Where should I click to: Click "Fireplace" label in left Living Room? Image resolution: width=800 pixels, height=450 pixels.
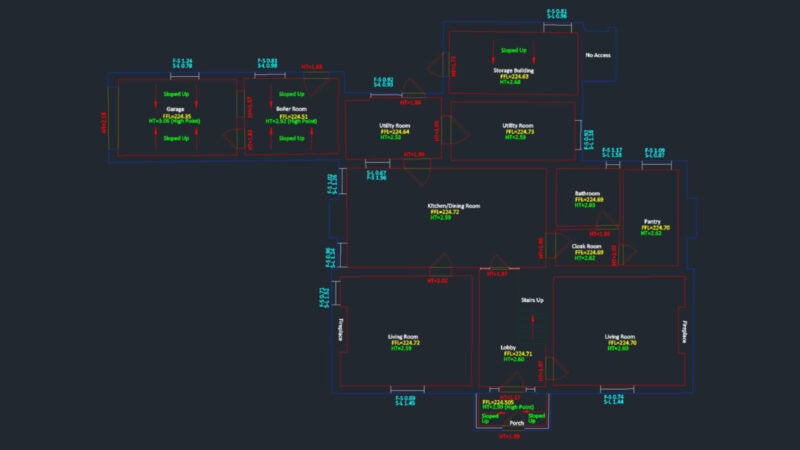coord(341,330)
